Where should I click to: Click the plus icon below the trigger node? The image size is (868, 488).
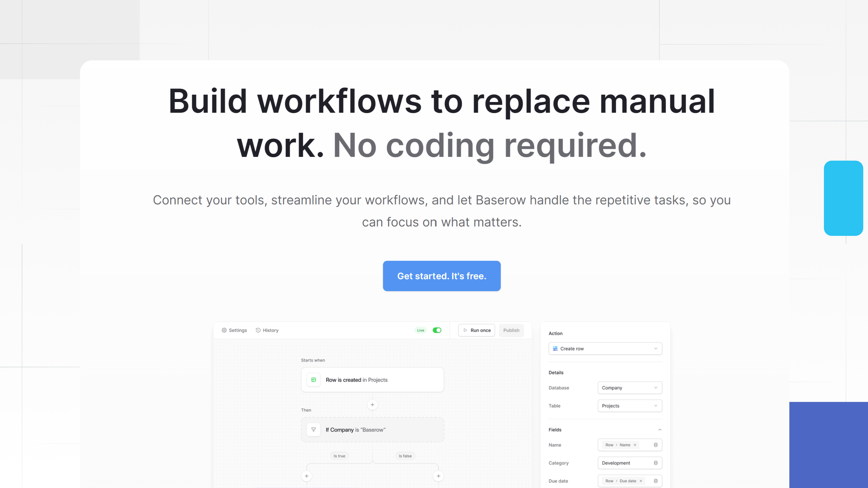coord(372,404)
